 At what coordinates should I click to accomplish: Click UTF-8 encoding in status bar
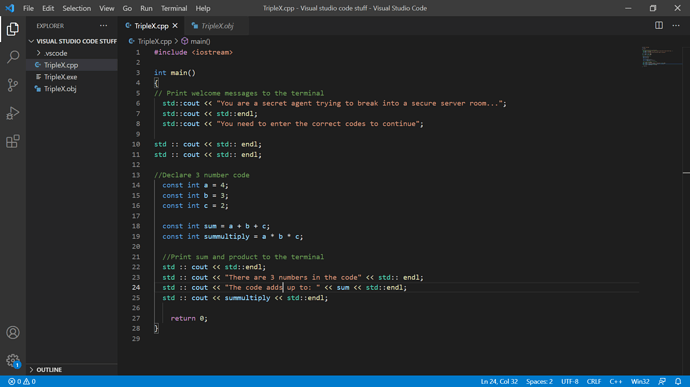pyautogui.click(x=570, y=381)
